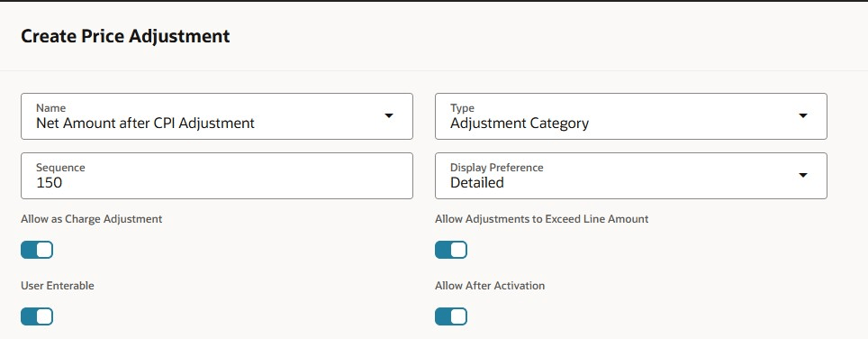Click the Create Price Adjustment heading
The image size is (868, 339).
(125, 37)
